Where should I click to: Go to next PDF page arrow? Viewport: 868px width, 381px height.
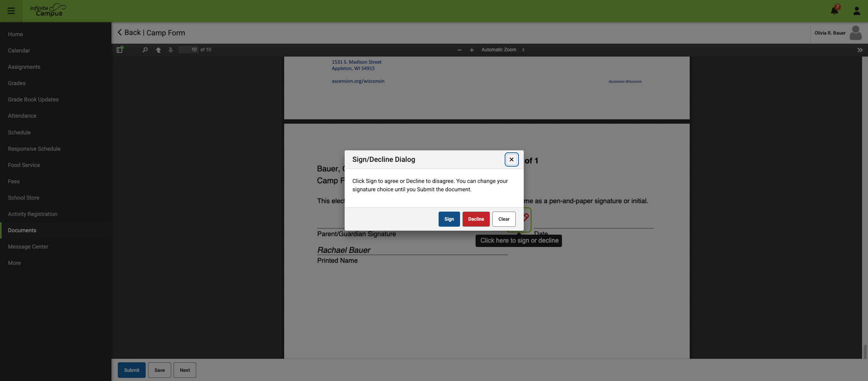[x=170, y=50]
